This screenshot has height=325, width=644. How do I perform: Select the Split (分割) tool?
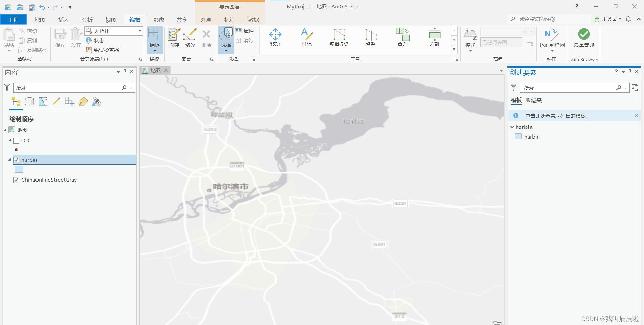point(434,37)
